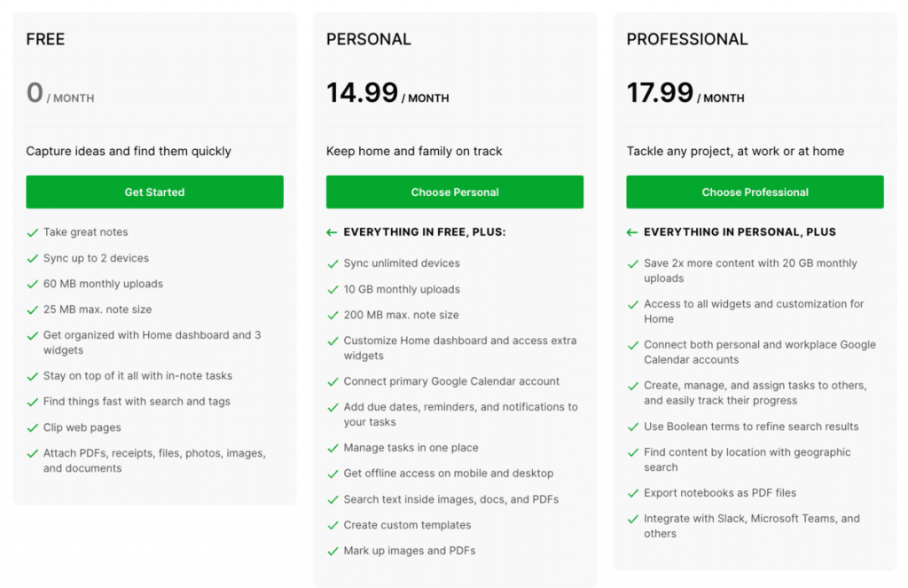The height and width of the screenshot is (588, 908).
Task: Click the 14.99 monthly price
Action: (363, 91)
